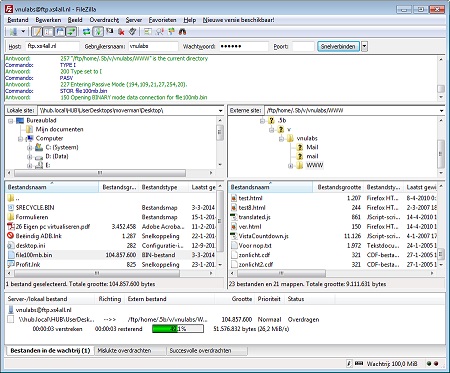Sort remote files by Bestandsgrootte column
The image size is (450, 373).
tap(338, 187)
